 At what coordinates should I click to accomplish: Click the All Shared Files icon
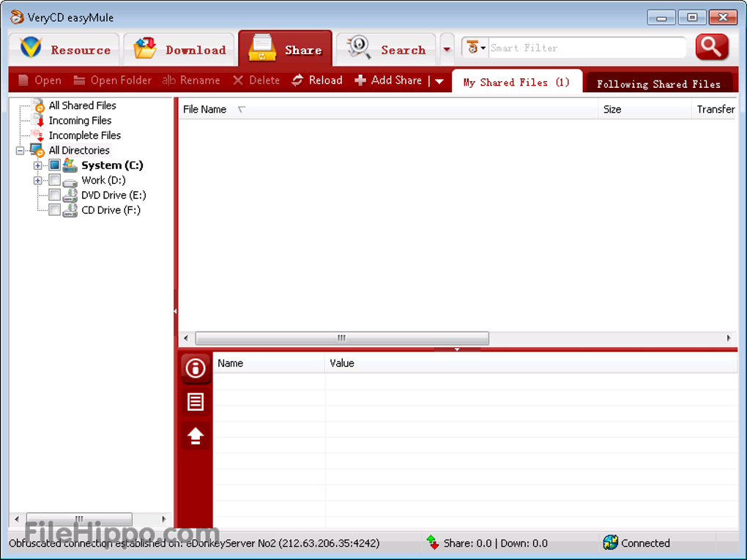[37, 105]
